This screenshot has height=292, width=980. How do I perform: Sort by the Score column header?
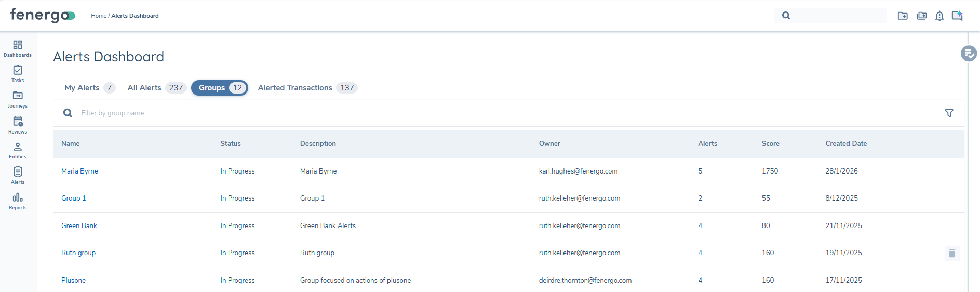(770, 144)
